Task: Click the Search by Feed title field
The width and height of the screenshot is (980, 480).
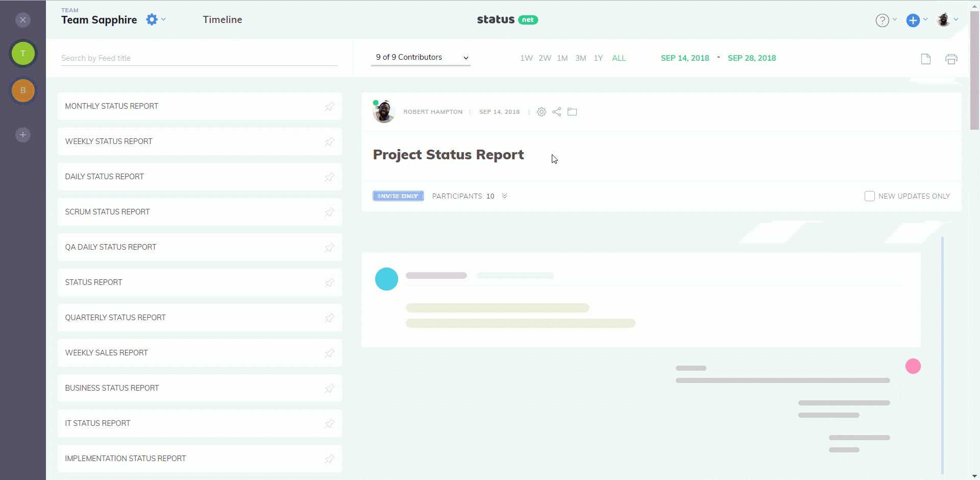Action: point(199,58)
